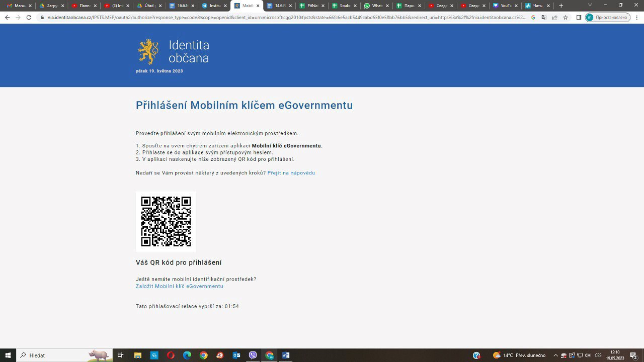The height and width of the screenshot is (362, 644).
Task: Open the translate page icon
Action: point(544,17)
